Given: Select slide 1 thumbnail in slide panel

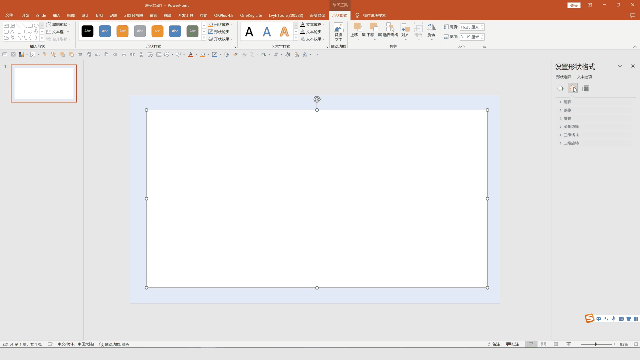Looking at the screenshot, I should point(44,83).
